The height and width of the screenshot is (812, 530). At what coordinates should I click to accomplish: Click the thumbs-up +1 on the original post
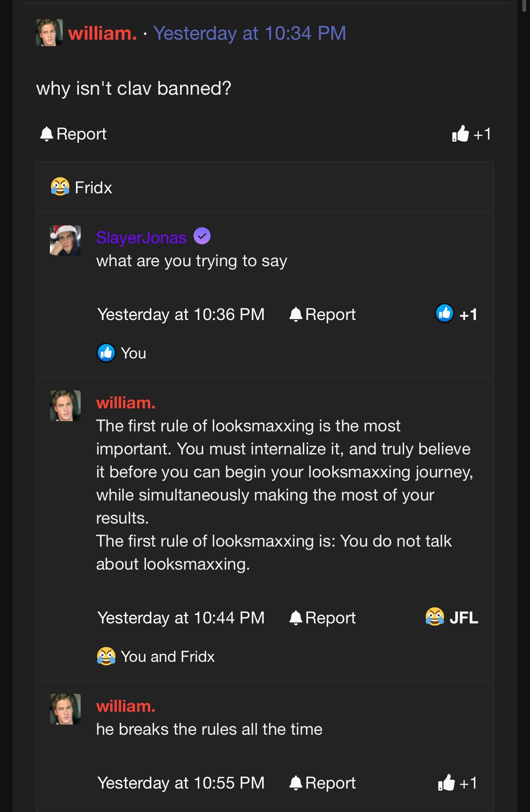click(x=471, y=134)
